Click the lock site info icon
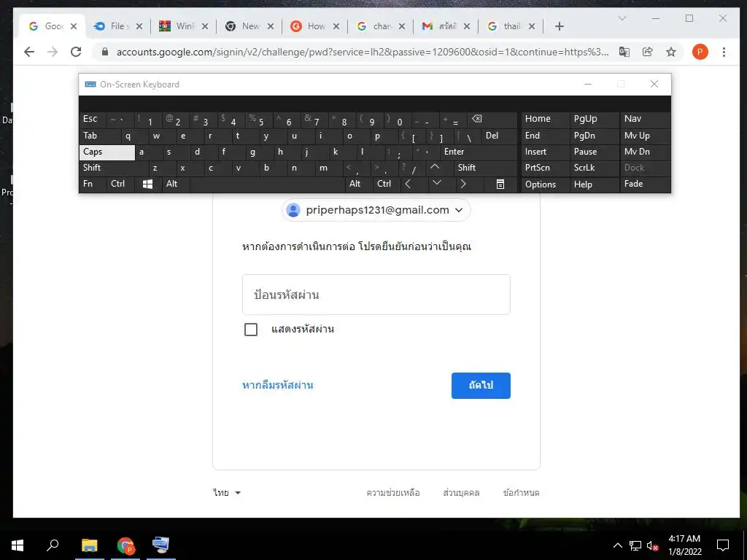This screenshot has width=747, height=560. 105,52
